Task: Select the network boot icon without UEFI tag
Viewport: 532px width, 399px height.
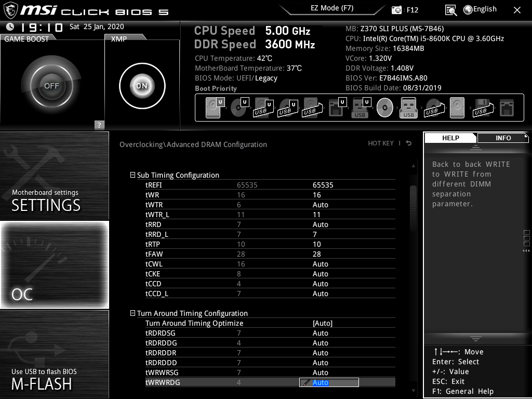Action: (x=507, y=108)
